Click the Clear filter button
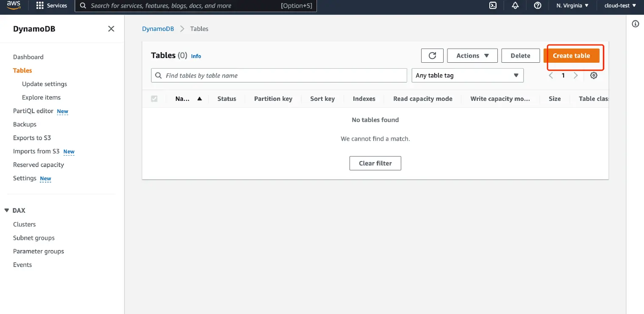Viewport: 644px width, 314px height. coord(375,163)
